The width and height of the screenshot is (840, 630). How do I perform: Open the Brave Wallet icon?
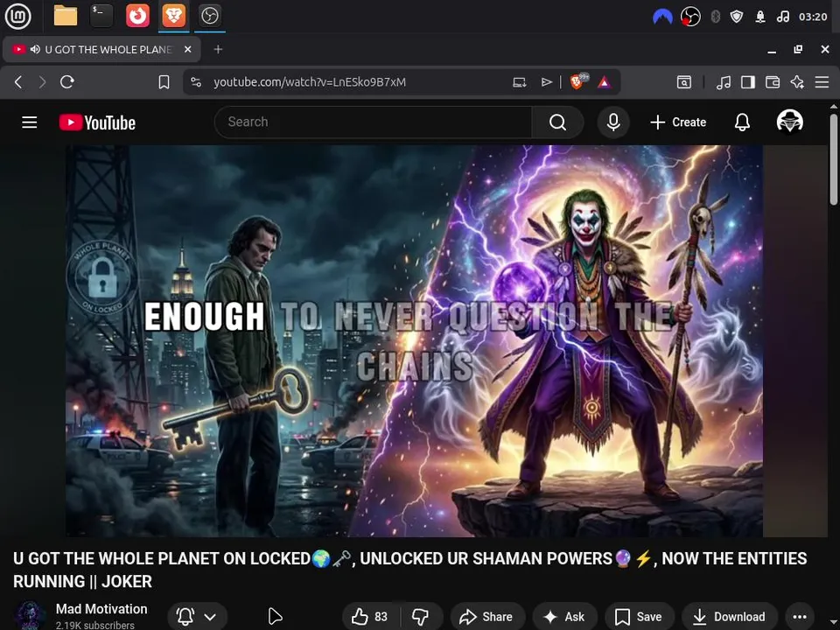[x=773, y=82]
